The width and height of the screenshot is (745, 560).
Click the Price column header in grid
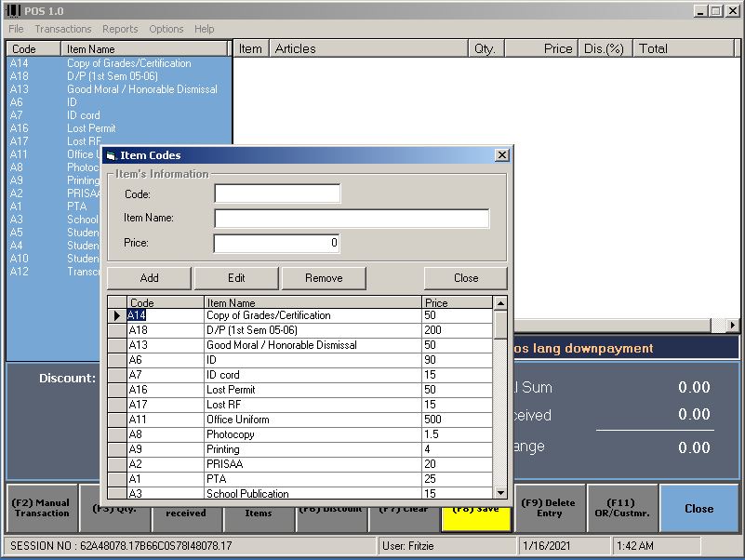(x=457, y=302)
